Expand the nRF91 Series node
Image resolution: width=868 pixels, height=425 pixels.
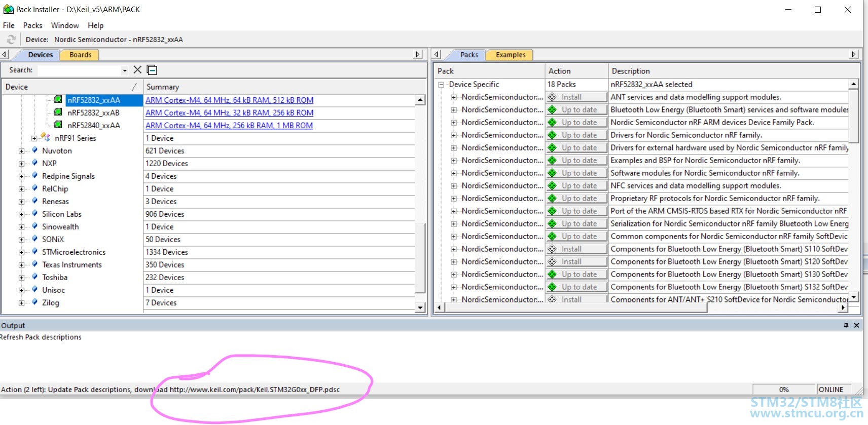coord(34,138)
